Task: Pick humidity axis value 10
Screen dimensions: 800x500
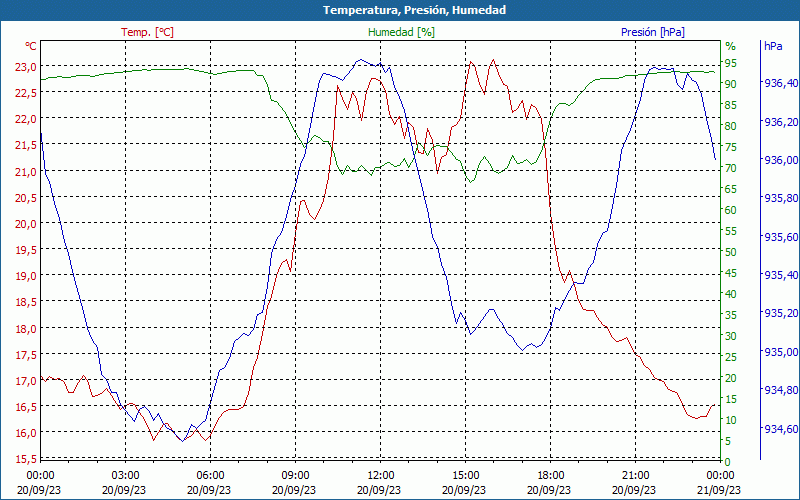Action: pos(731,420)
